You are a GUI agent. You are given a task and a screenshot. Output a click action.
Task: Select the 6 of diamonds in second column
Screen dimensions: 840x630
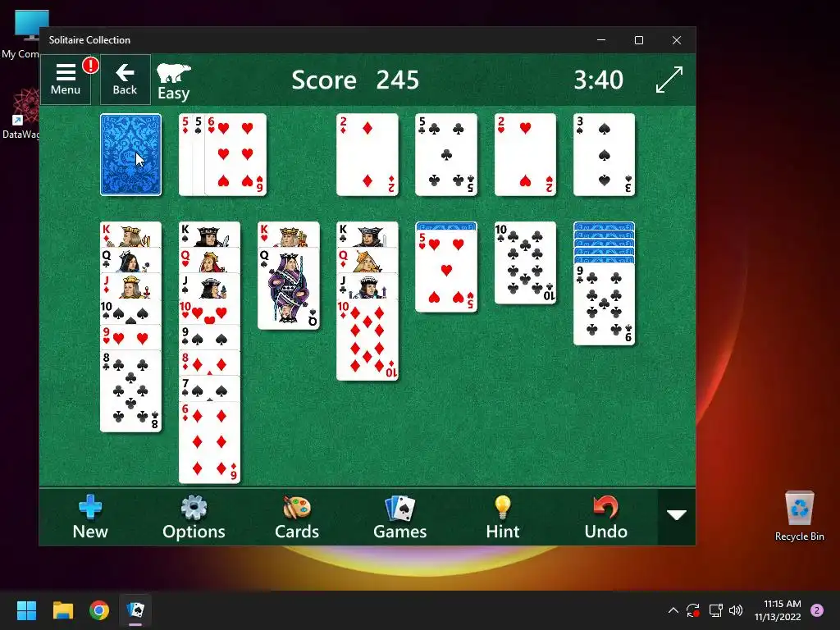coord(209,442)
